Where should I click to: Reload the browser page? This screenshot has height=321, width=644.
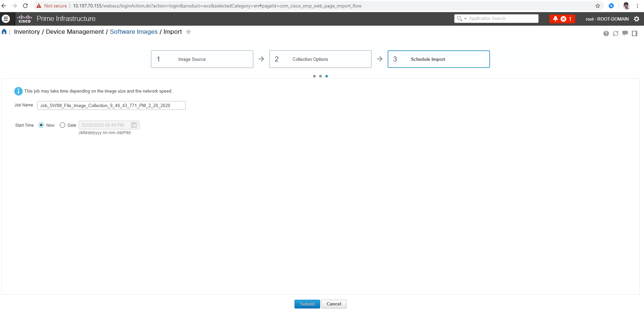[x=25, y=6]
